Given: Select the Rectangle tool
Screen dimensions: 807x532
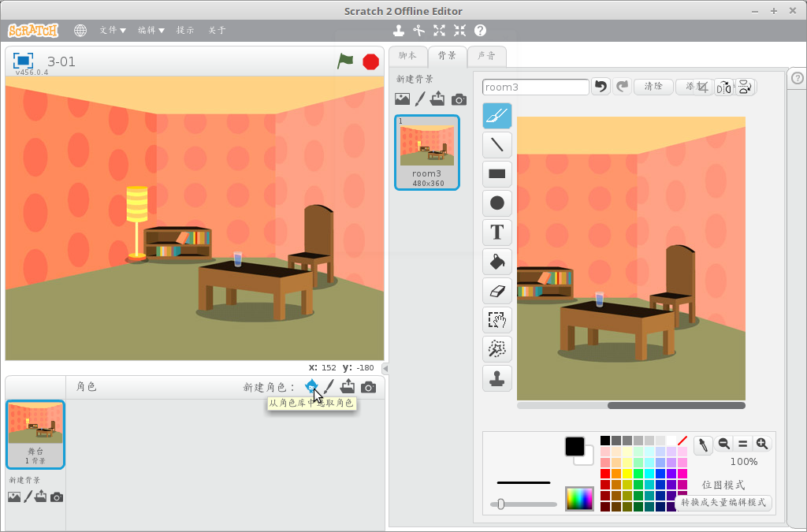Looking at the screenshot, I should click(496, 174).
